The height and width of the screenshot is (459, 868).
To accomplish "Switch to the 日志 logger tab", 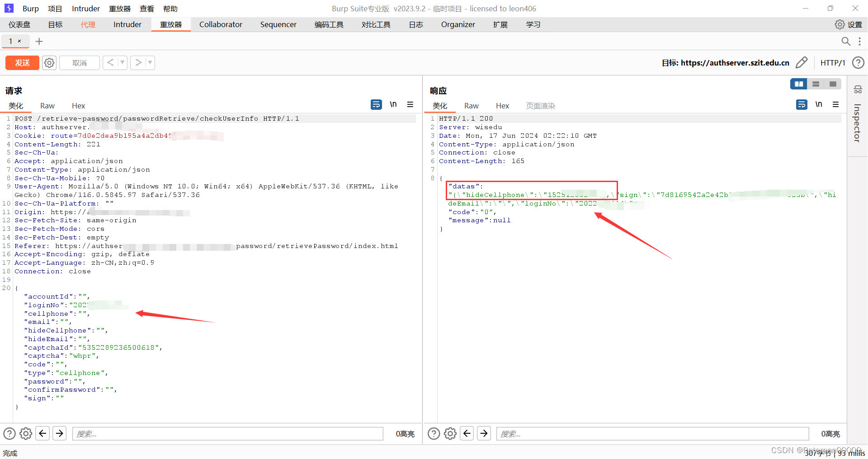I will (416, 24).
